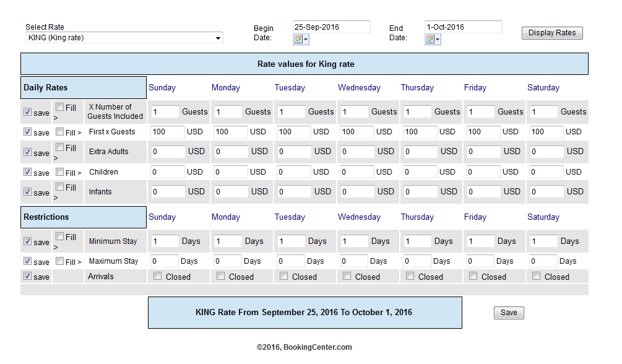Click the Daily Rates section heading
This screenshot has width=622, height=364.
(x=84, y=88)
